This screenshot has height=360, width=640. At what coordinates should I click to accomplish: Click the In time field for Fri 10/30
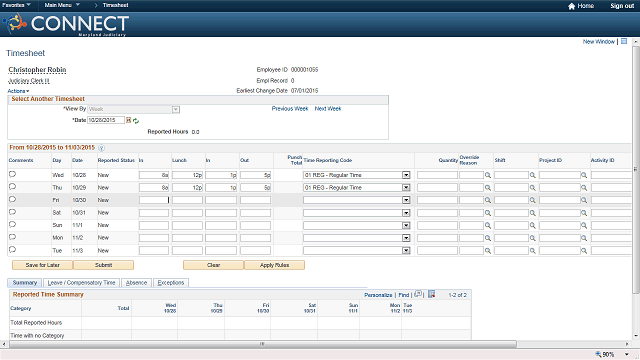click(x=154, y=200)
